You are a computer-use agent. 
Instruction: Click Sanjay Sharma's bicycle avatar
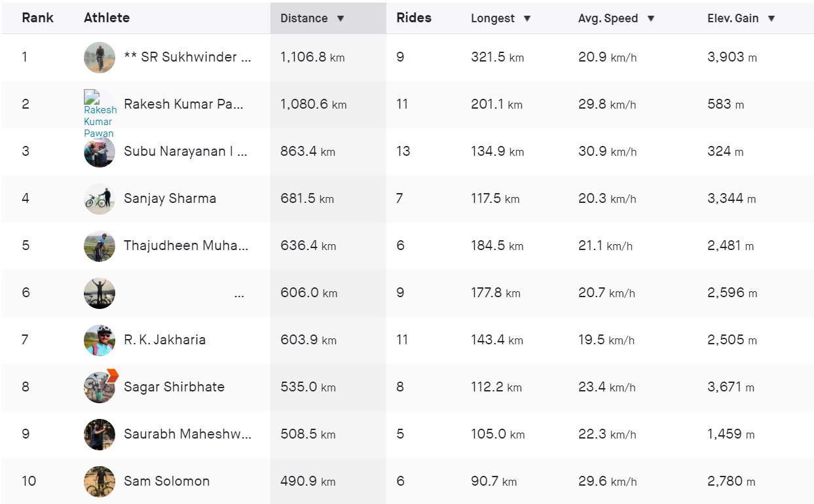(x=100, y=199)
